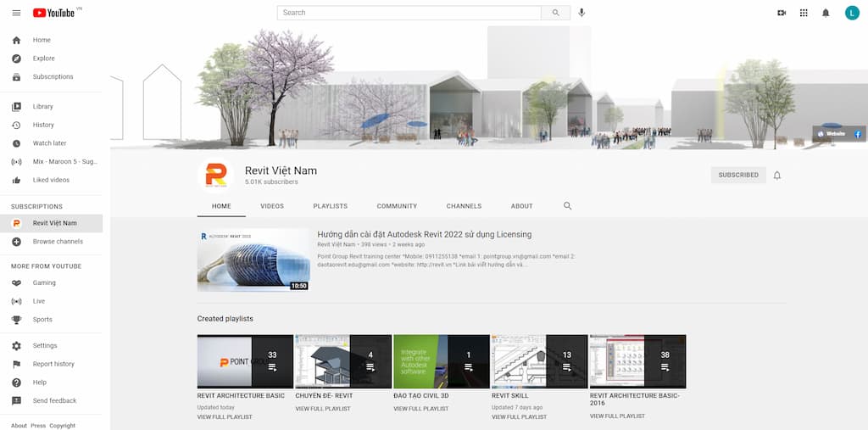The width and height of the screenshot is (868, 430).
Task: Click the voice search microphone icon
Action: (x=581, y=13)
